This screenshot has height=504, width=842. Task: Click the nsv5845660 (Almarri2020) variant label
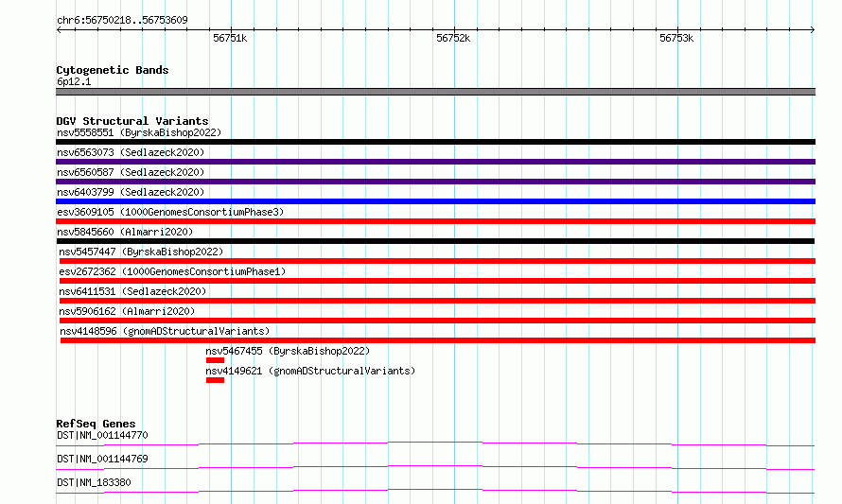pyautogui.click(x=125, y=232)
